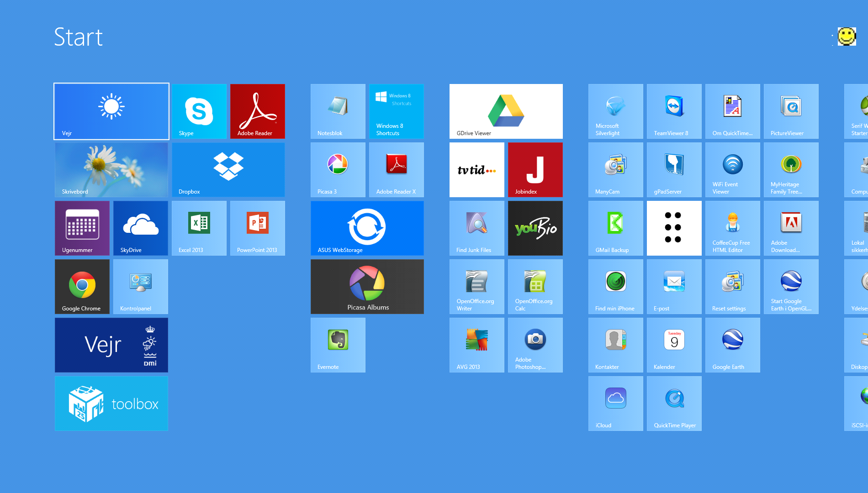Launch Skype from the Start screen
The image size is (868, 493).
tap(199, 111)
